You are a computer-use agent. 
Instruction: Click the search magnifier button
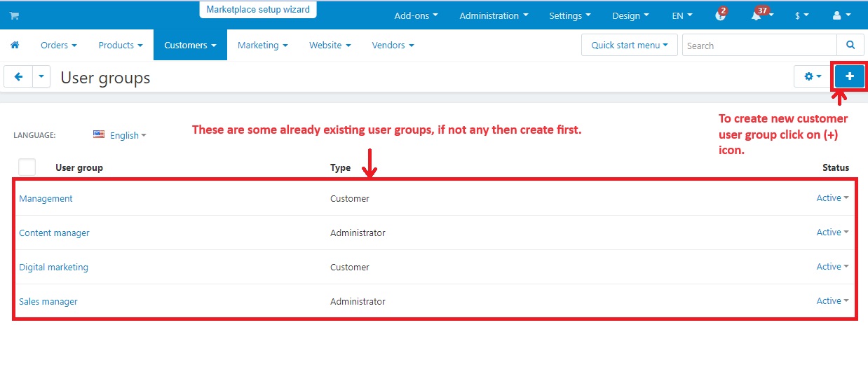(x=850, y=46)
